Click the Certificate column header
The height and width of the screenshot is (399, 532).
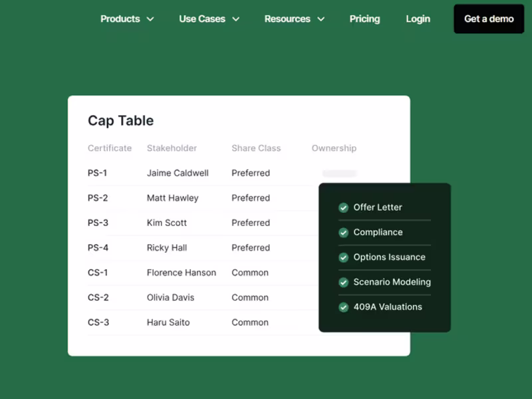(110, 148)
